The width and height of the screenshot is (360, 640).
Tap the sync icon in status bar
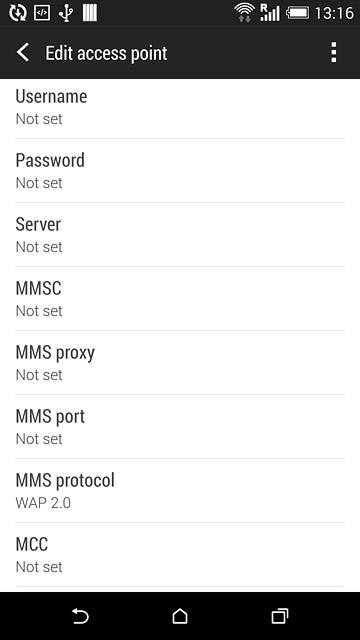pyautogui.click(x=18, y=13)
